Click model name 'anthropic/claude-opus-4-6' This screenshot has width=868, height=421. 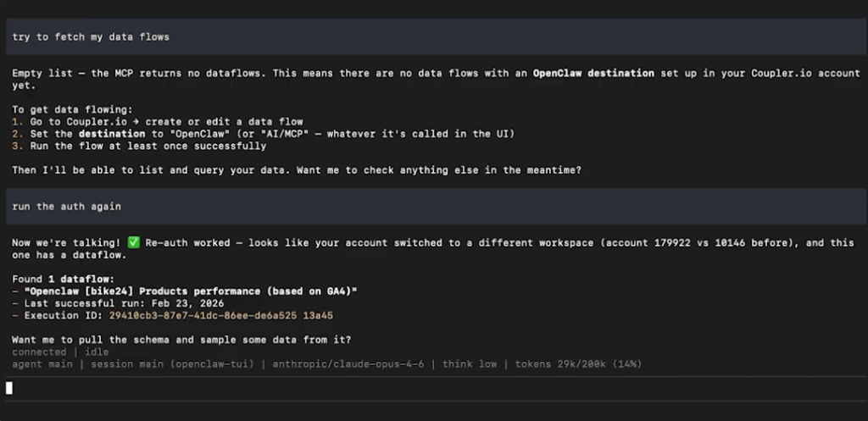[x=348, y=364]
